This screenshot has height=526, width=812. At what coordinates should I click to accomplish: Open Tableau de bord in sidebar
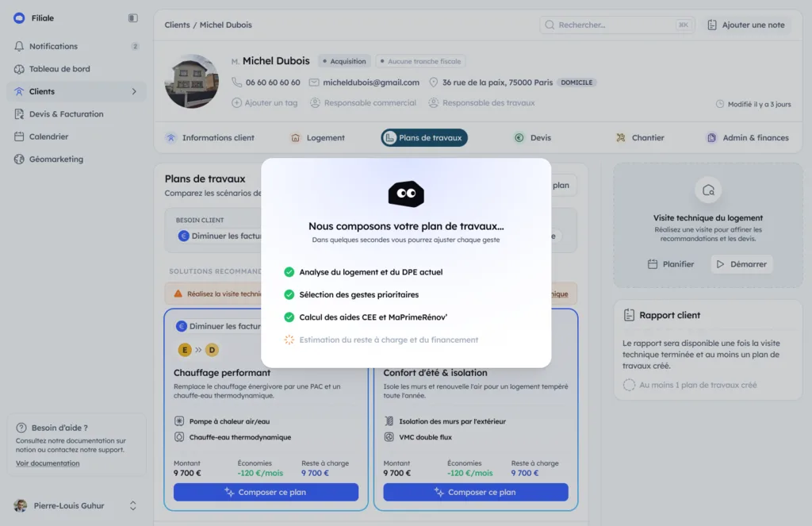(59, 68)
